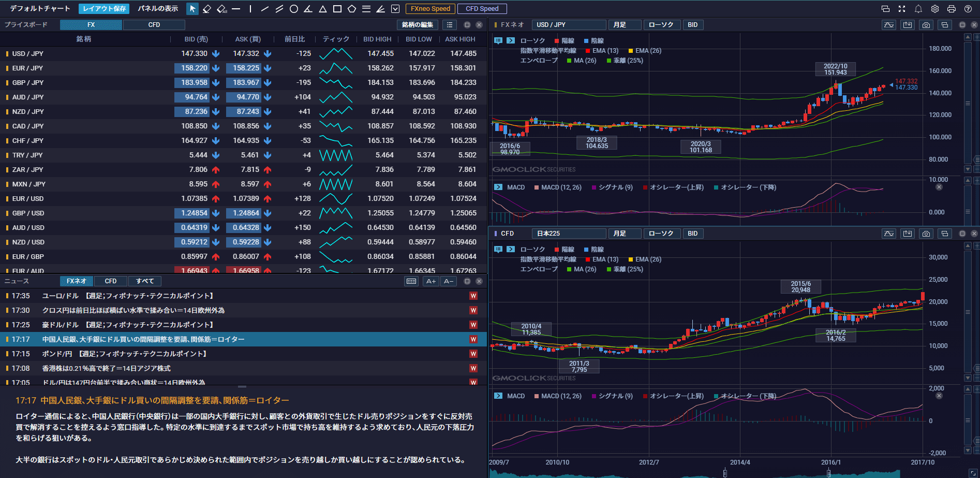Click the print icon in the top bar

point(953,8)
